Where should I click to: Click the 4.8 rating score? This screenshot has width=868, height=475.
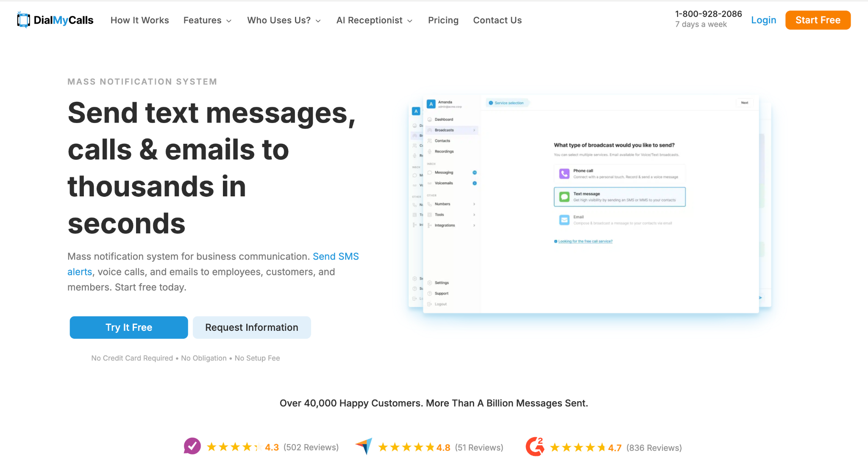tap(443, 448)
